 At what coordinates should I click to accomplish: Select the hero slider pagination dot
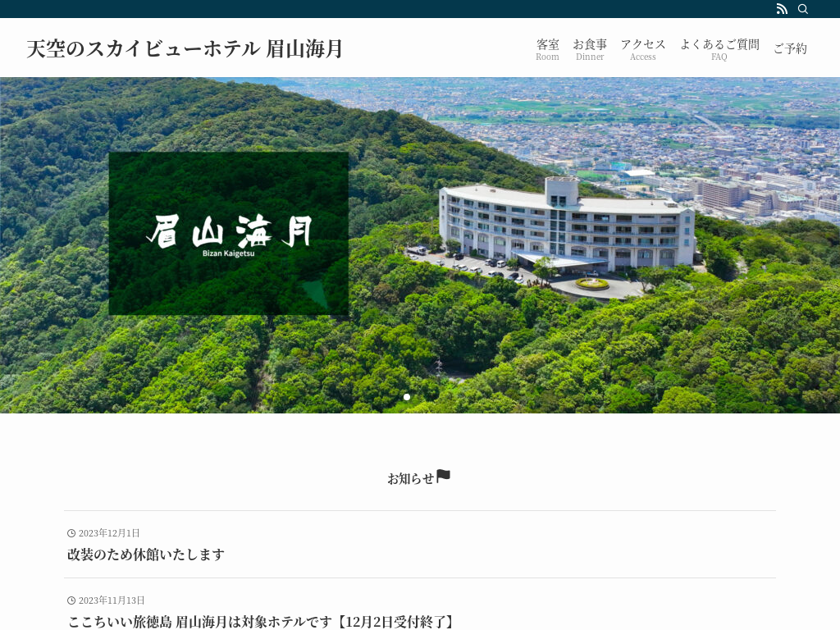click(407, 397)
